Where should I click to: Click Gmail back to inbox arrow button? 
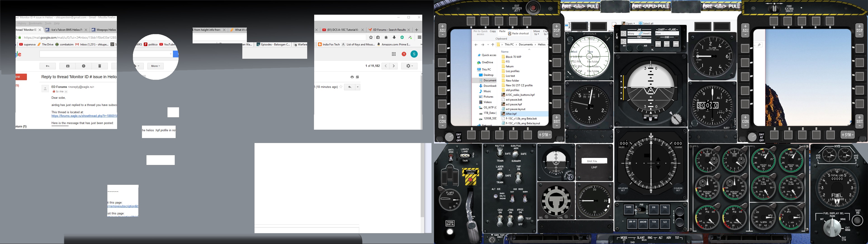[47, 66]
